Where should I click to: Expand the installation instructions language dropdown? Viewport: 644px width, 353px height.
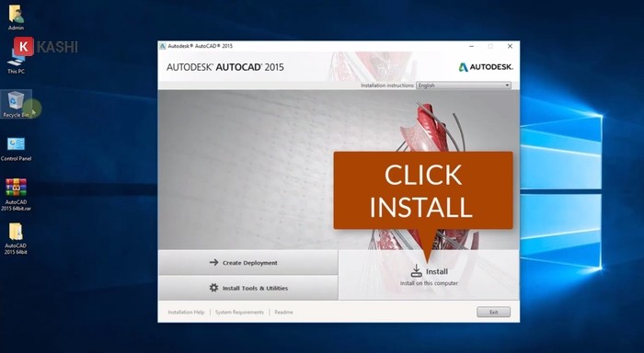(464, 85)
